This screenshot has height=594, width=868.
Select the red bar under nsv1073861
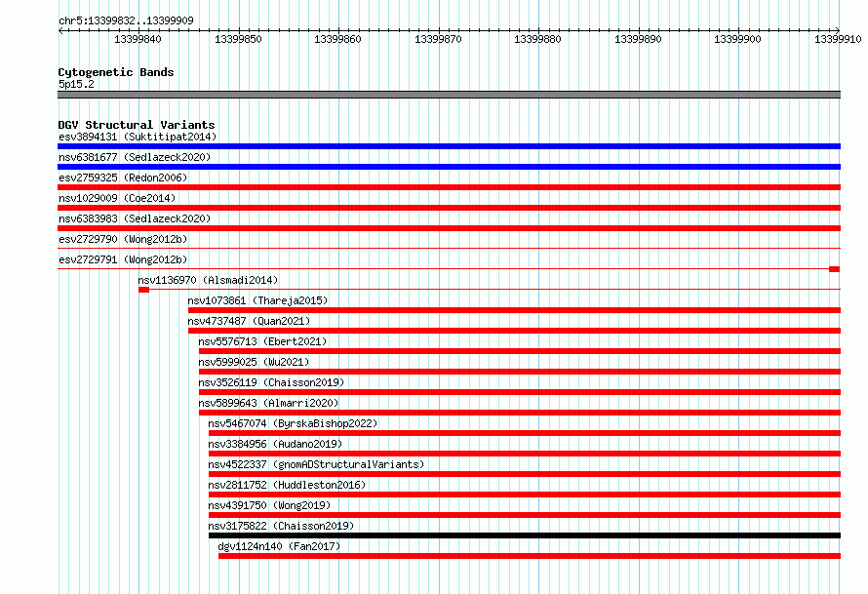click(x=514, y=310)
